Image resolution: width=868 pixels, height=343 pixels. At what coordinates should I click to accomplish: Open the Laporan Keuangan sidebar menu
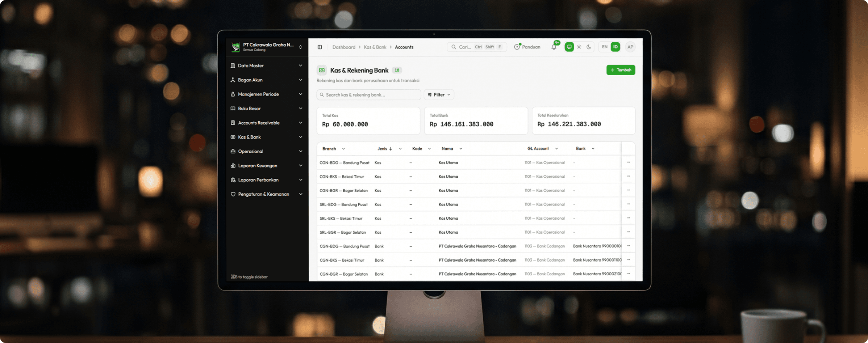(x=267, y=166)
